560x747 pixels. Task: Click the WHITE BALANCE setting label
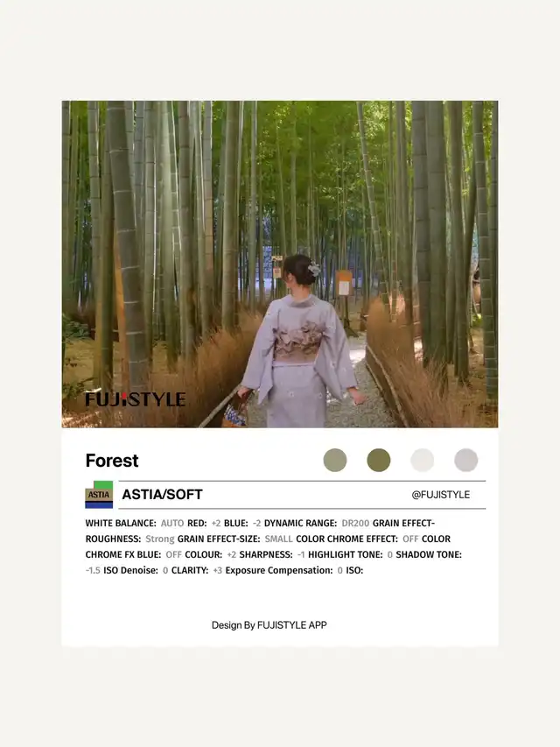(x=121, y=523)
